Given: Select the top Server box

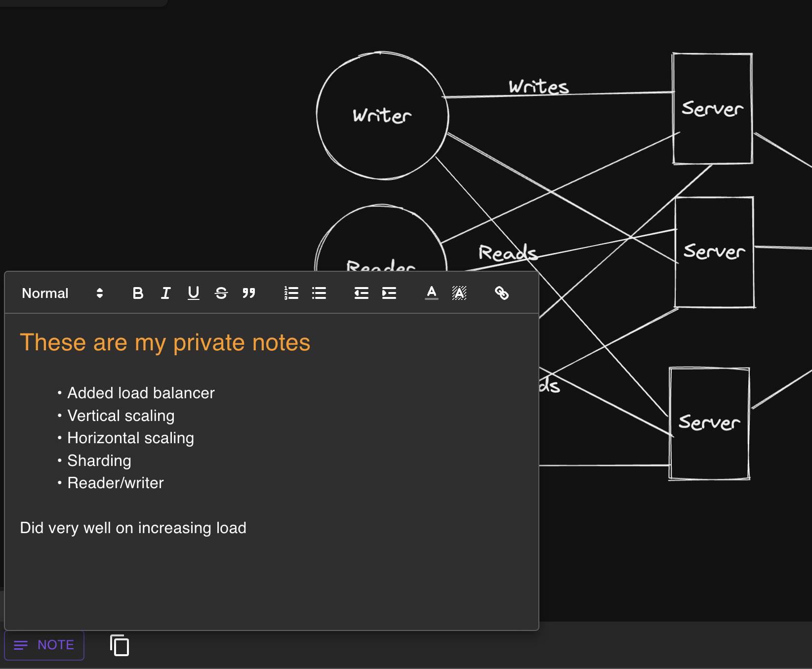Looking at the screenshot, I should (712, 109).
